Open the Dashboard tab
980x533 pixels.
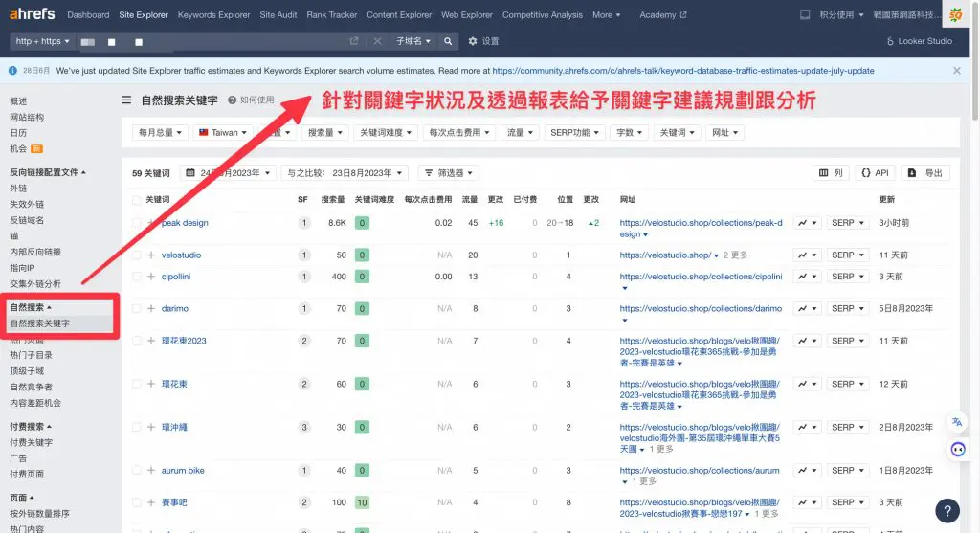click(88, 15)
